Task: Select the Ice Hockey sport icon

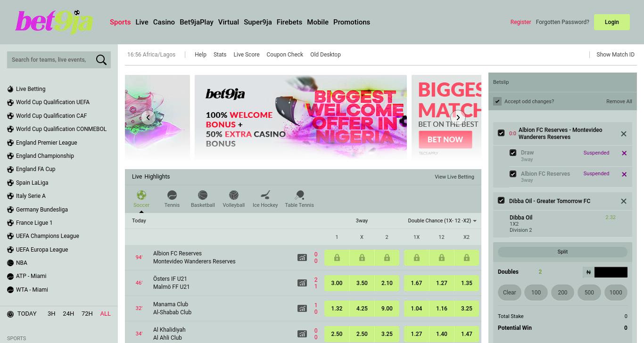Action: tap(265, 195)
